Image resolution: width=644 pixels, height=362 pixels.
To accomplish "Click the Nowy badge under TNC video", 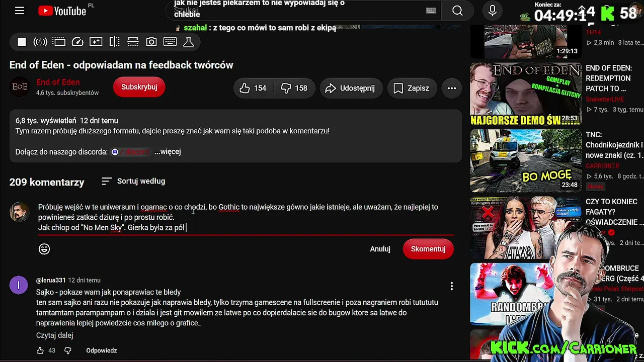I will coord(595,187).
